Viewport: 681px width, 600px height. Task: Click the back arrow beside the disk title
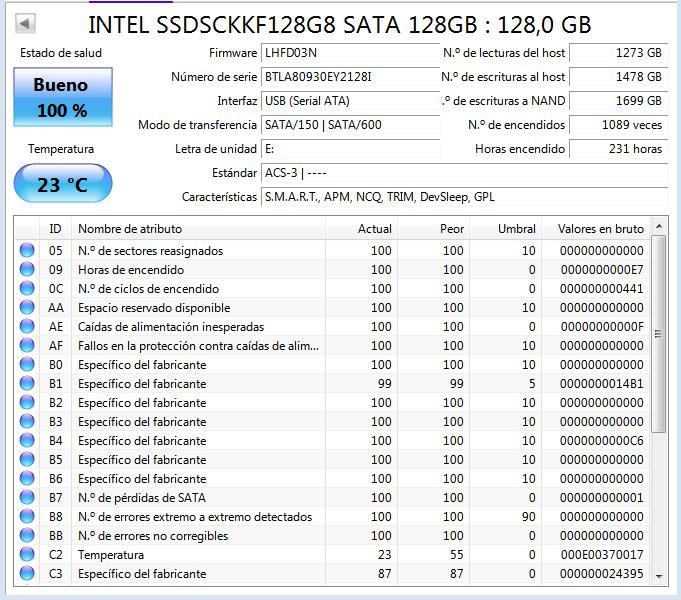pos(25,23)
